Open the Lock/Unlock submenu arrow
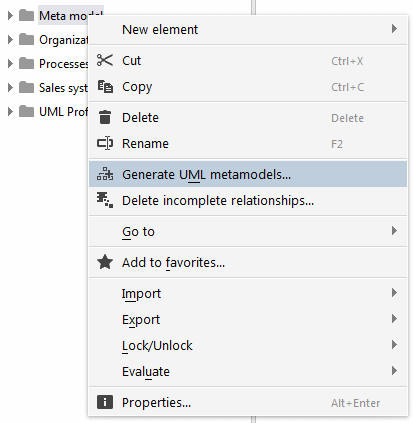 click(x=394, y=345)
